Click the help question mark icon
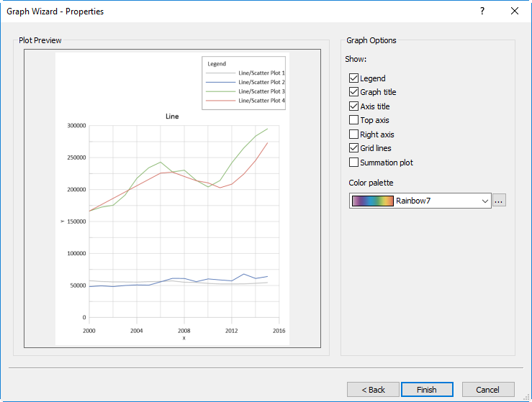Screen dimensions: 532x402 pyautogui.click(x=482, y=11)
